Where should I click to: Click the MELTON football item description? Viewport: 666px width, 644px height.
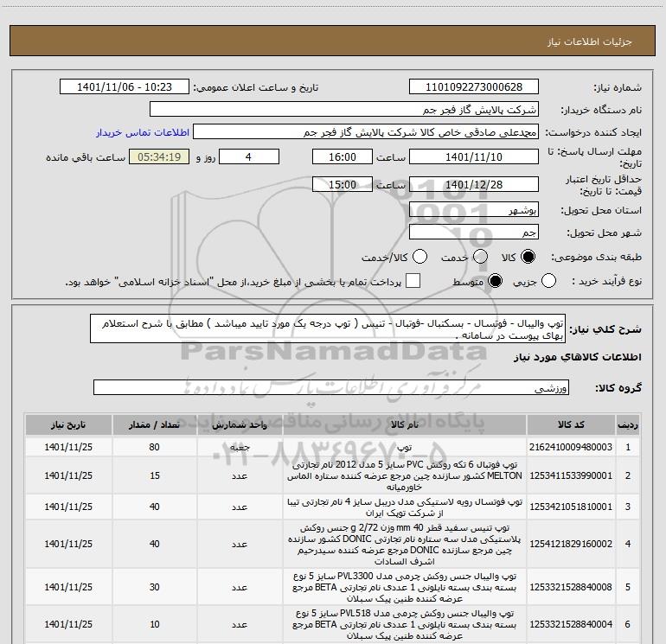click(405, 475)
